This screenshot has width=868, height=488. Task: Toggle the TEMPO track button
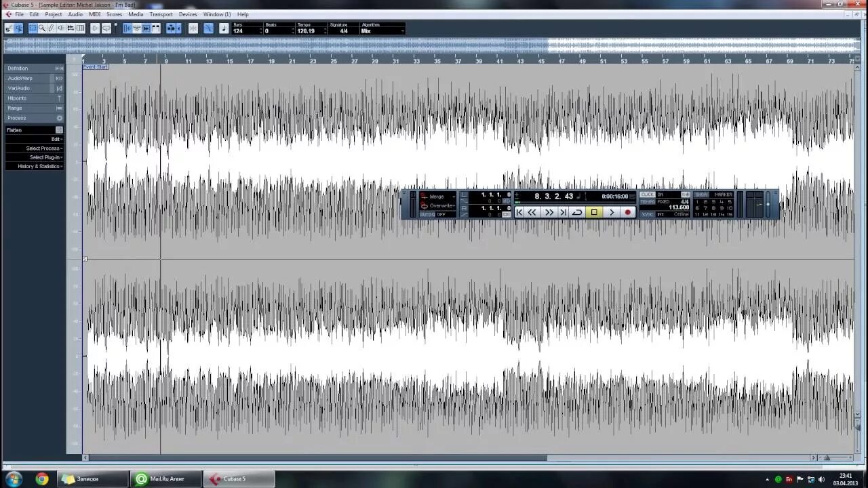point(648,202)
